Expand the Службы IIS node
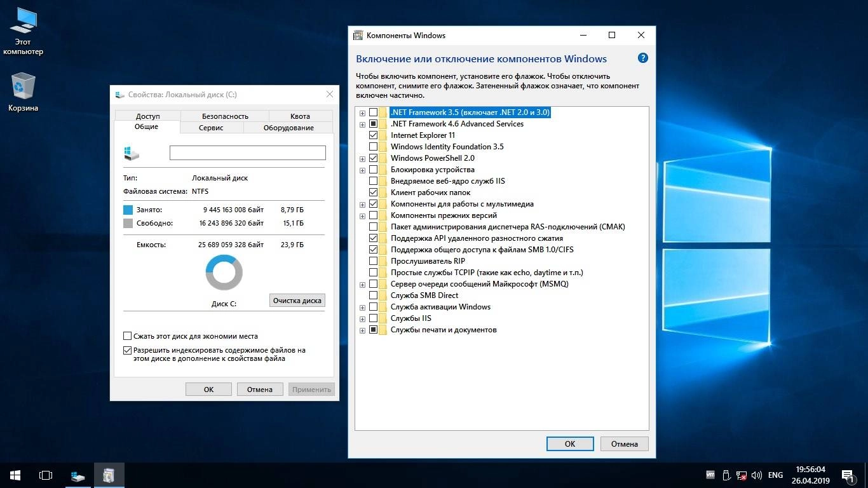This screenshot has height=488, width=868. click(362, 319)
